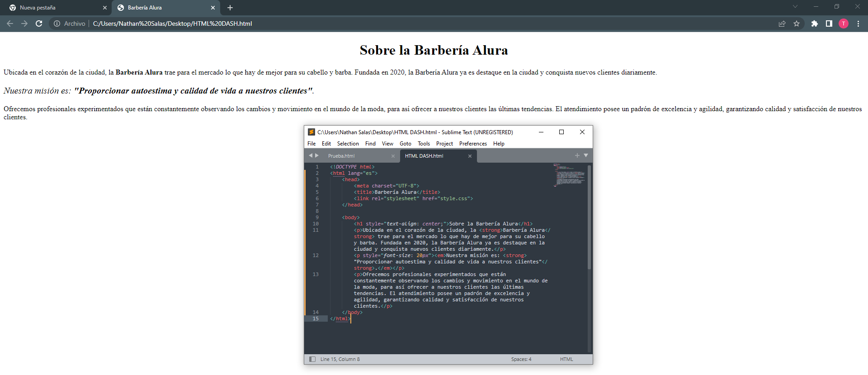Open the Sublime tab list dropdown arrow

[x=586, y=155]
